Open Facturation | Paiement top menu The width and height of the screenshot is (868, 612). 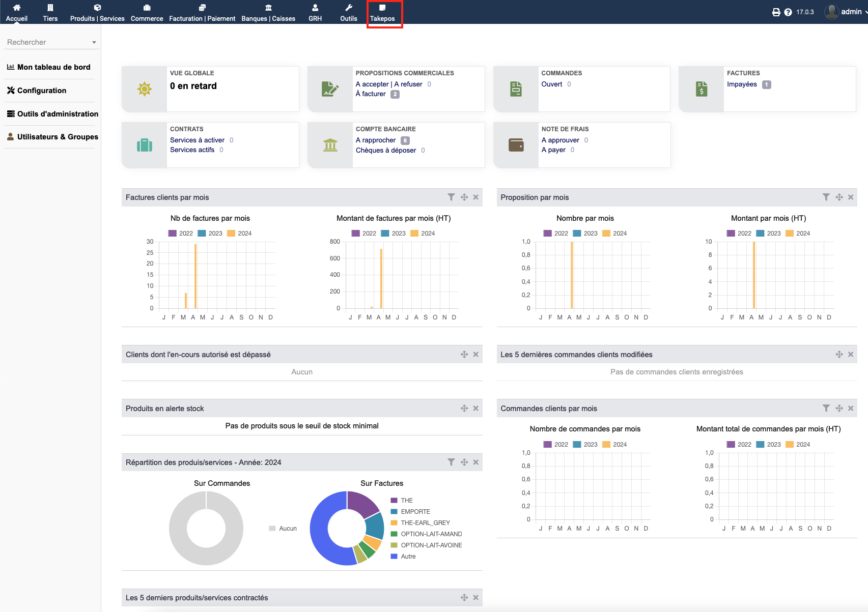[202, 13]
